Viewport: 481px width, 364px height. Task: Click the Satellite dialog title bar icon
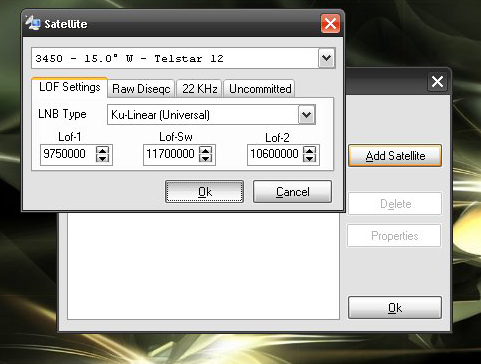33,23
